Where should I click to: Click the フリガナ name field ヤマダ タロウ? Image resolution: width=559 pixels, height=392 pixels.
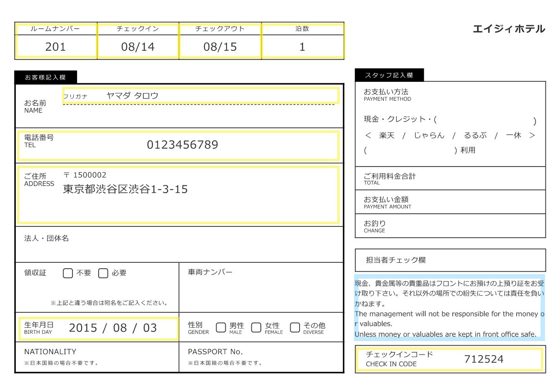pos(200,96)
